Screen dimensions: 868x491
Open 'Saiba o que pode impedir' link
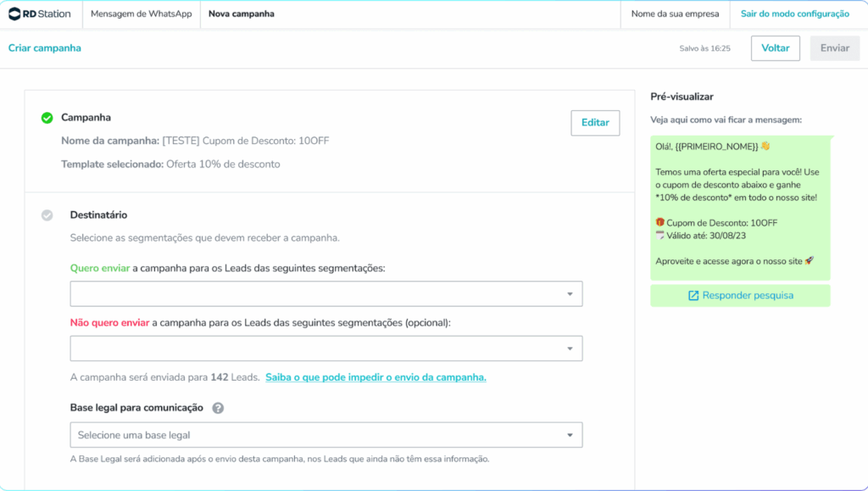click(x=376, y=377)
